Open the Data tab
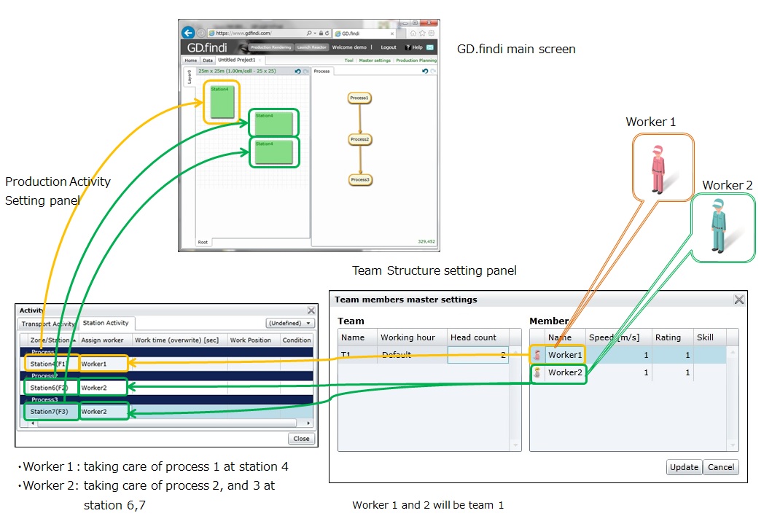 coord(208,60)
